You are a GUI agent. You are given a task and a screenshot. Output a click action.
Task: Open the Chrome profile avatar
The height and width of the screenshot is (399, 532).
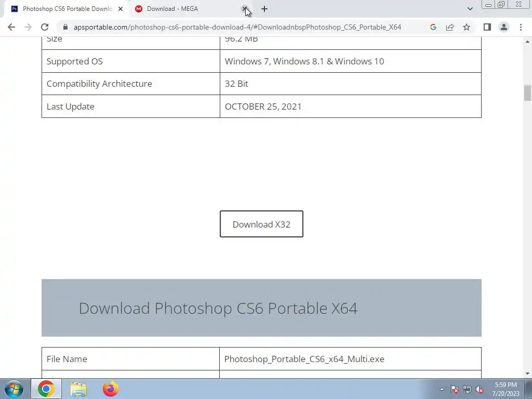click(504, 27)
